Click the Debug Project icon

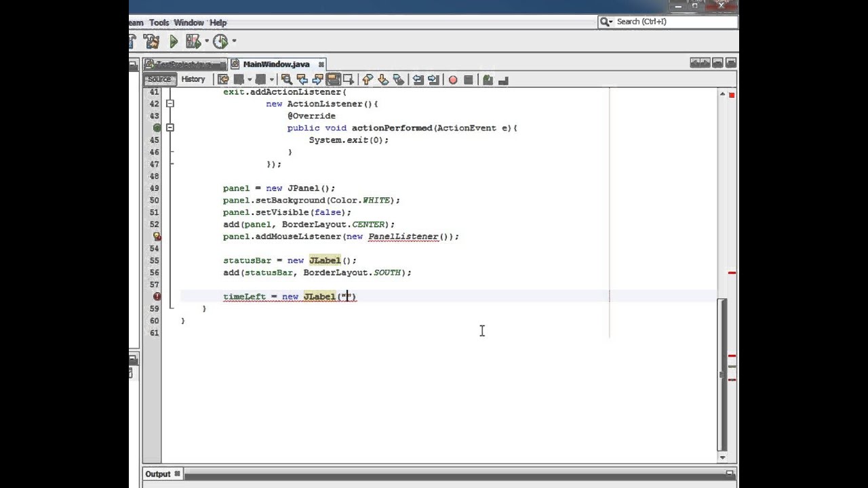(x=193, y=42)
